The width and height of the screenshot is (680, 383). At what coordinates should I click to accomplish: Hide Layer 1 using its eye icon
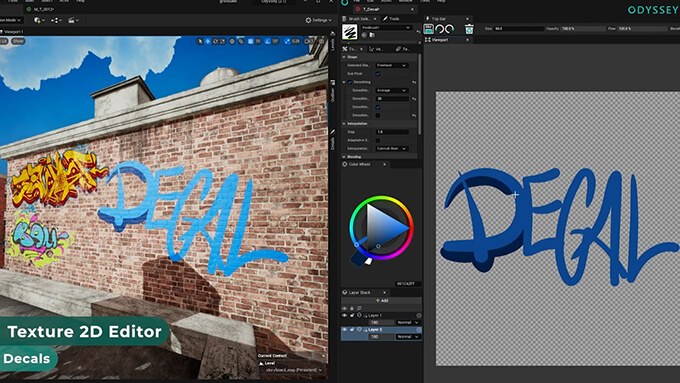[x=345, y=315]
